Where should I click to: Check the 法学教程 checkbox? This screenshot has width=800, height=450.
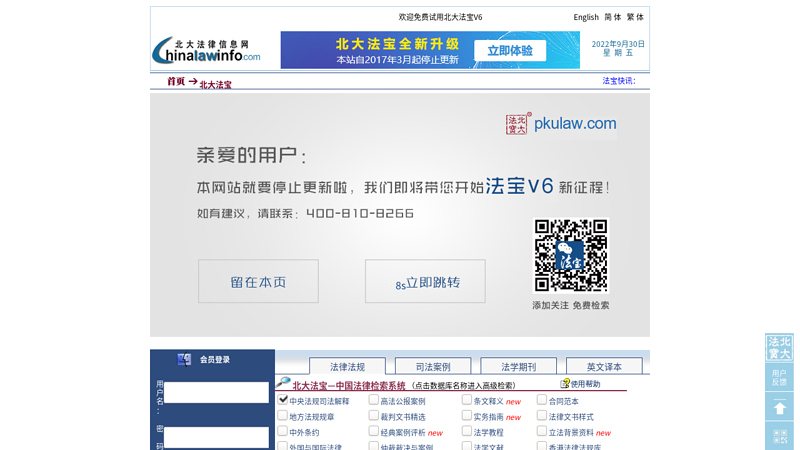coord(466,431)
